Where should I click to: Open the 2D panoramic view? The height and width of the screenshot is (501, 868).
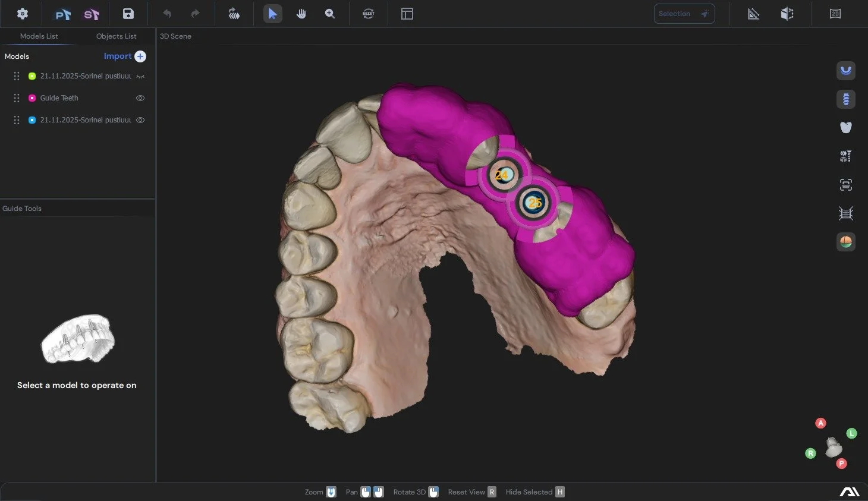(x=835, y=13)
